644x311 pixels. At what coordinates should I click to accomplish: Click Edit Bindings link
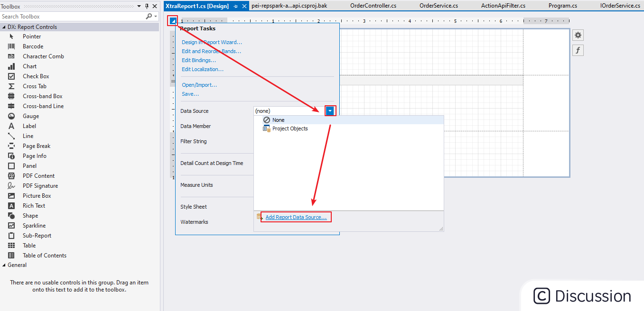tap(199, 60)
